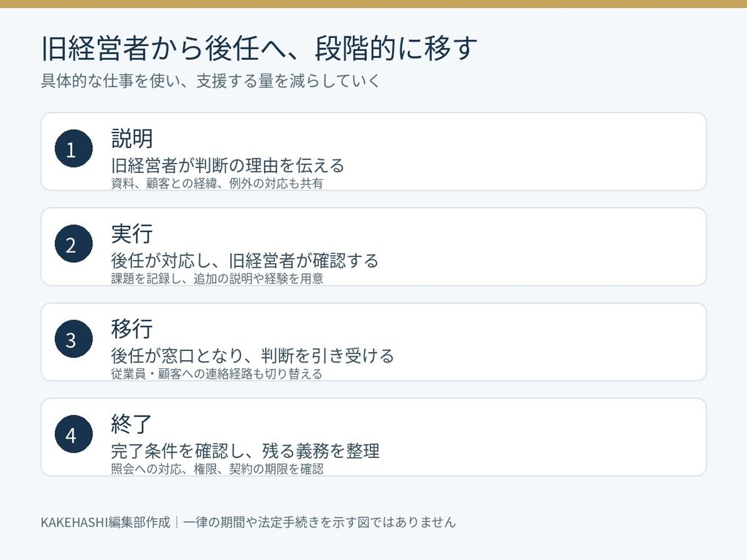Viewport: 747px width, 560px height.
Task: Click the disclaimer 一律の期間や法定手続きを示す図ではありません
Action: click(x=320, y=522)
